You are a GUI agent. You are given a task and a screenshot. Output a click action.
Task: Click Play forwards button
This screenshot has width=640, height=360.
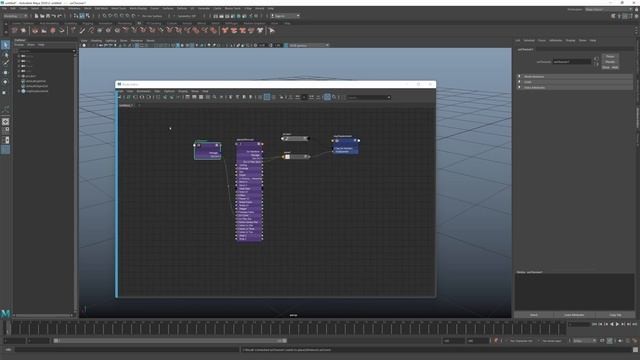[x=617, y=324]
